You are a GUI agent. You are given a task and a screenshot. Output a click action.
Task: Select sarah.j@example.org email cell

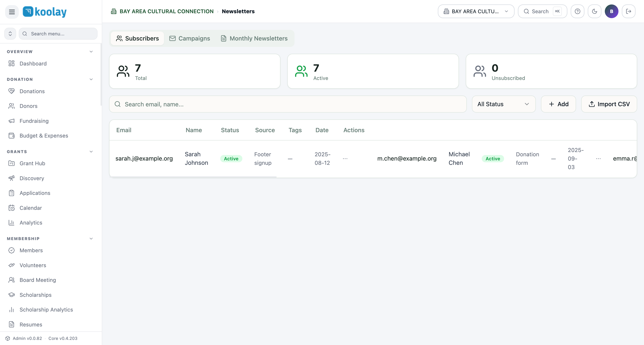click(144, 159)
